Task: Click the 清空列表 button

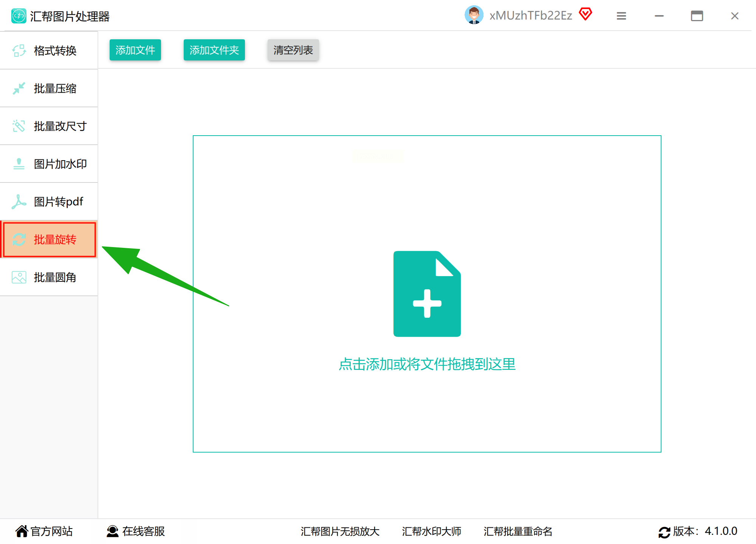Action: click(293, 50)
